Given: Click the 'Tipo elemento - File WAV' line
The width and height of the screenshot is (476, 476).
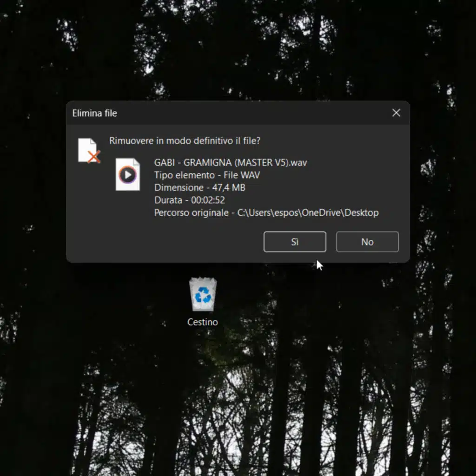Looking at the screenshot, I should (207, 175).
